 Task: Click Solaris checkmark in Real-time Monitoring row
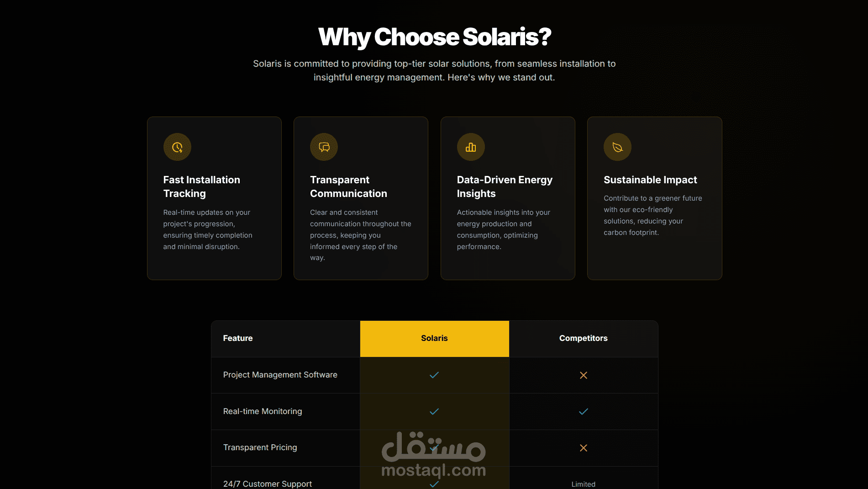point(434,411)
